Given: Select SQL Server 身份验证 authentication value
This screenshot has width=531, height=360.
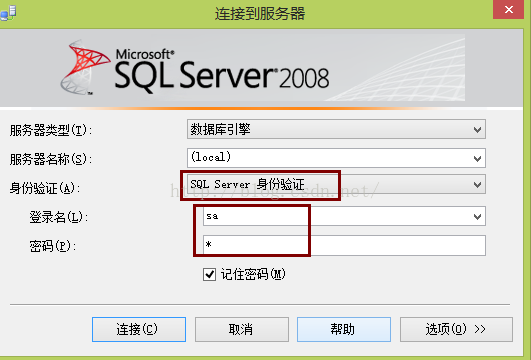Looking at the screenshot, I should pyautogui.click(x=247, y=184).
